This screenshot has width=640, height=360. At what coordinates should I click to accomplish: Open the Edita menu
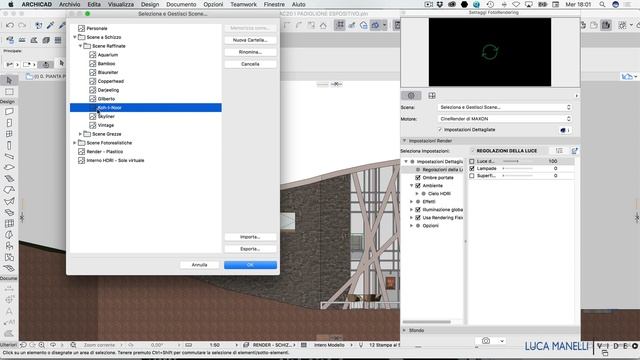pos(94,4)
